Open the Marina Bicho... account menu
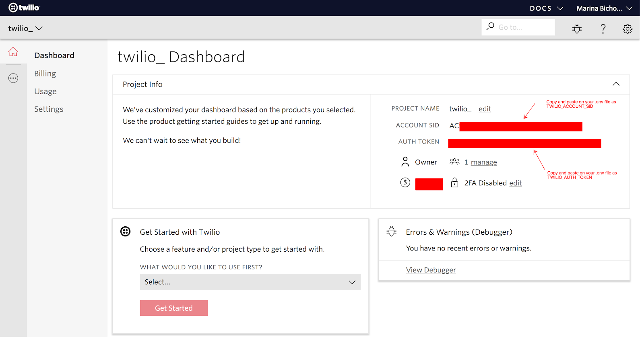 [x=604, y=8]
